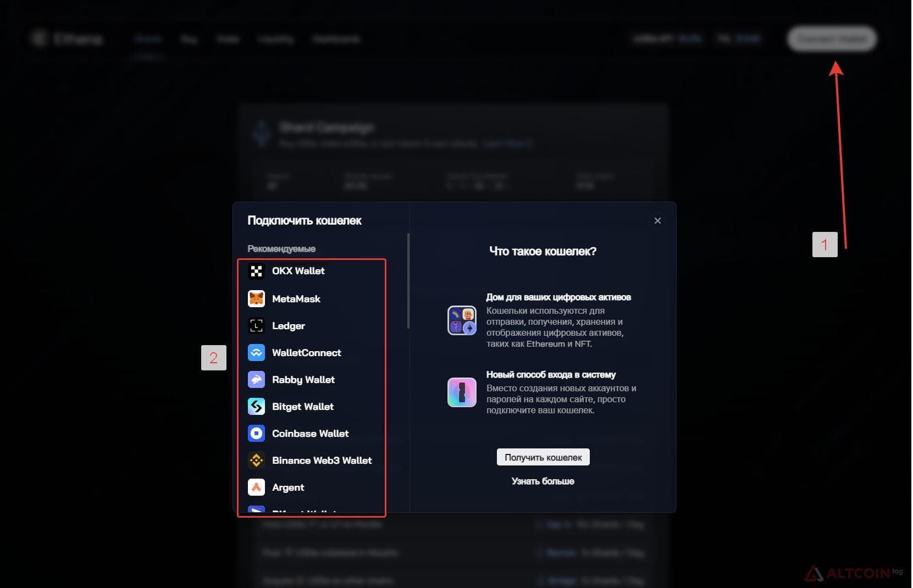The width and height of the screenshot is (913, 588).
Task: Click the Coinbase Wallet icon
Action: [x=256, y=434]
